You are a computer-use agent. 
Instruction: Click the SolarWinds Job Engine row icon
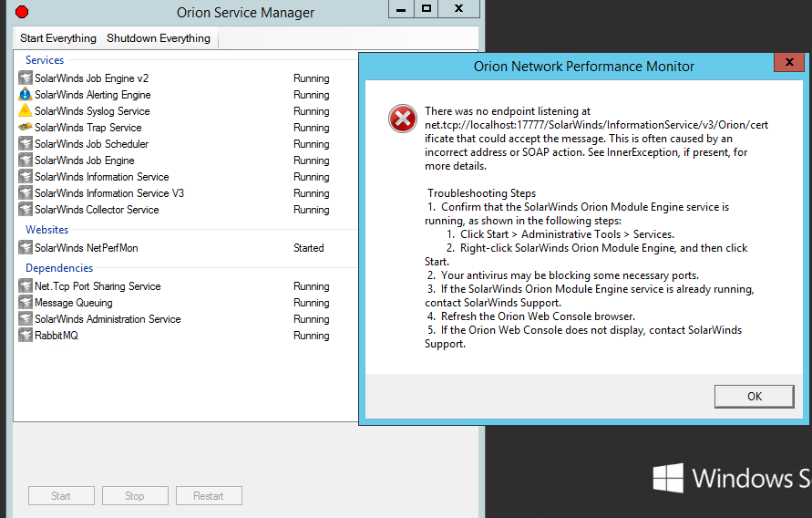(25, 161)
